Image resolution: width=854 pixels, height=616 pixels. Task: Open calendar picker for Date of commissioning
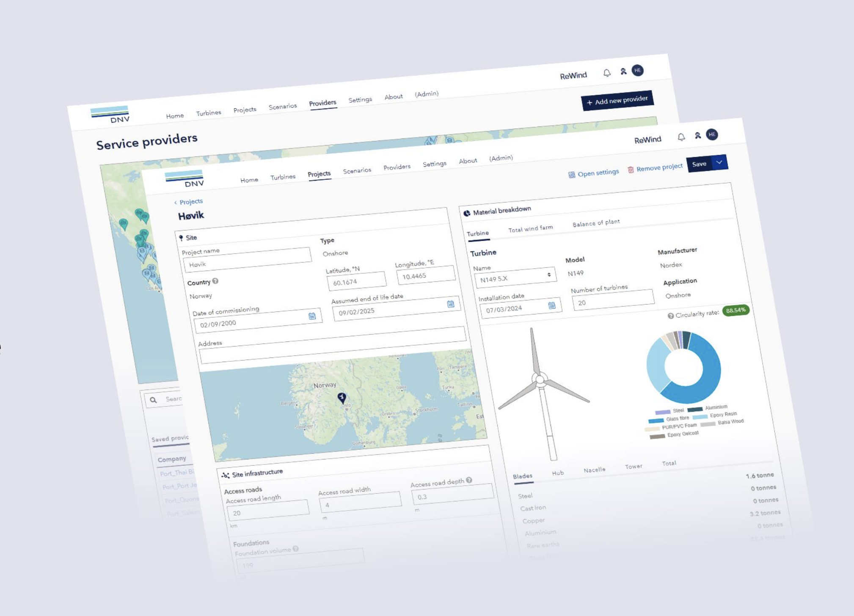tap(312, 316)
